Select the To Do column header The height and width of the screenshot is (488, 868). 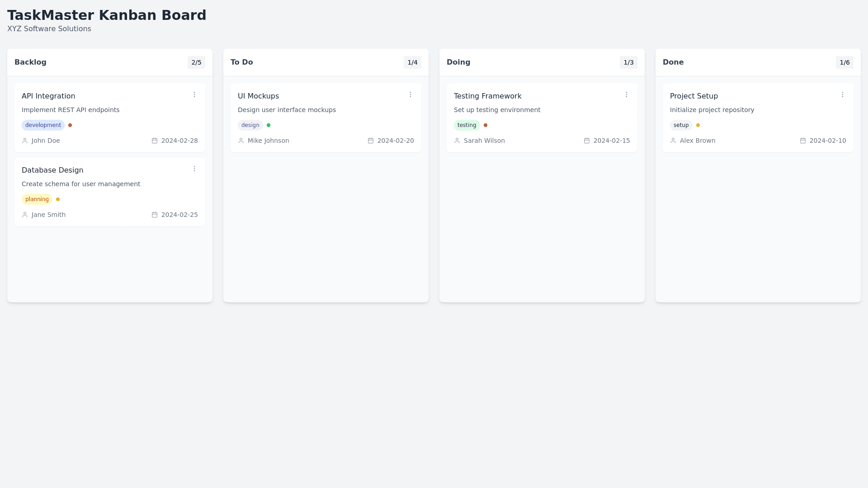[x=242, y=62]
